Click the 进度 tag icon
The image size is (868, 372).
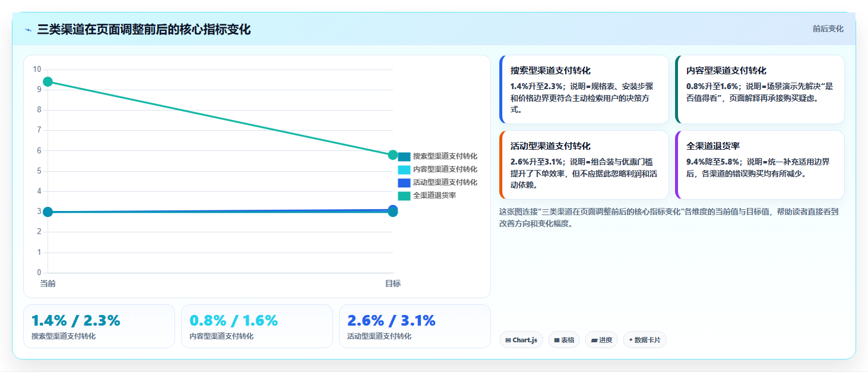click(x=594, y=341)
